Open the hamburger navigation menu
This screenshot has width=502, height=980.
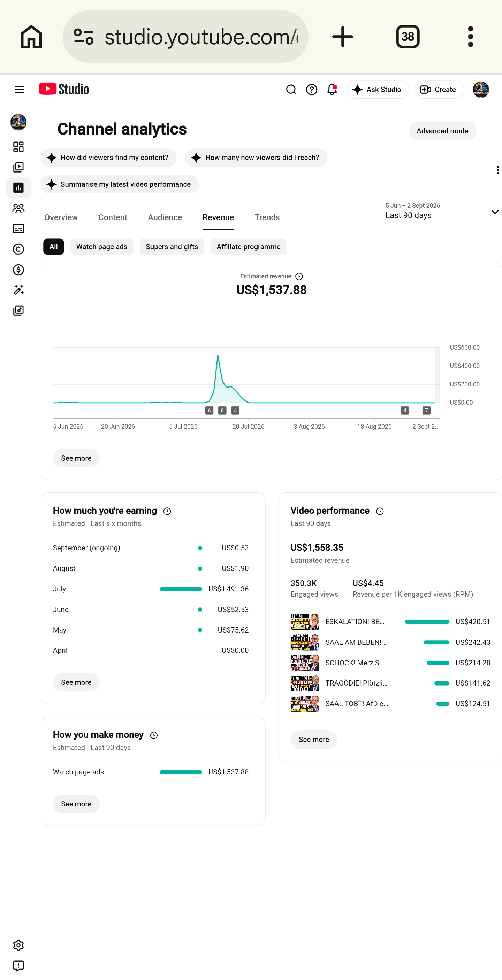[x=19, y=90]
